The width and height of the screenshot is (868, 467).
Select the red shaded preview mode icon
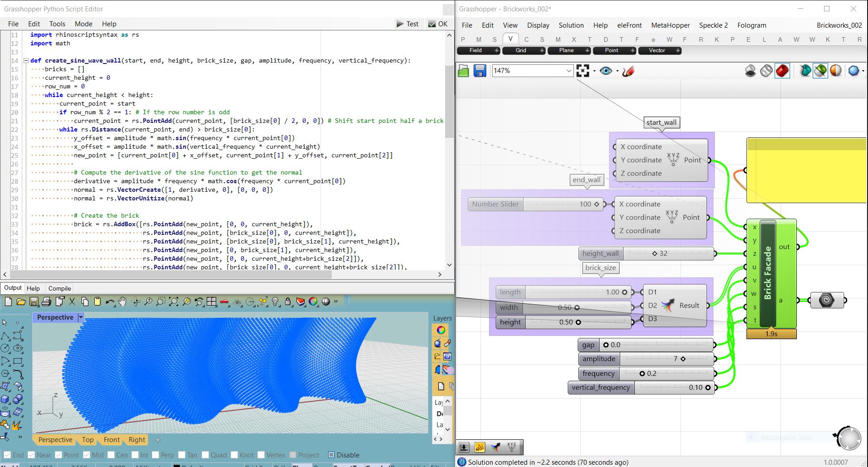[x=782, y=71]
